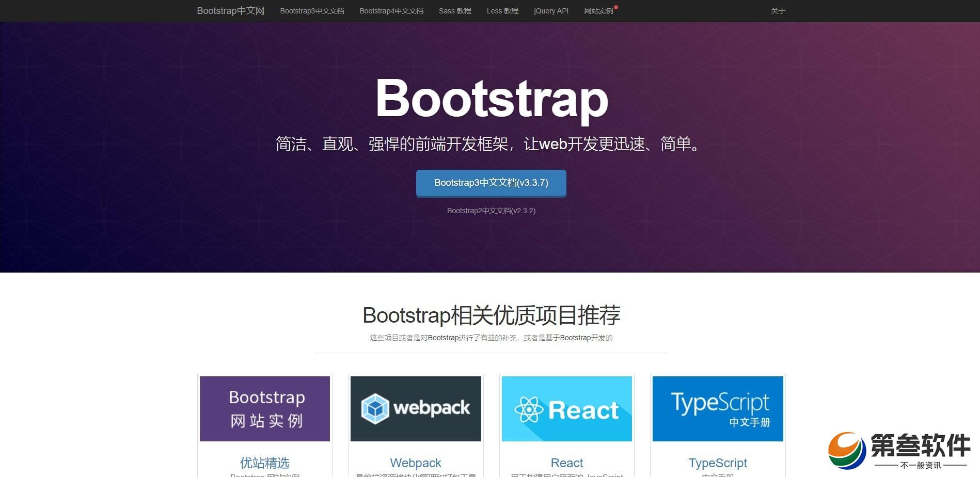The image size is (980, 477).
Task: Open the 优站精选 title link
Action: pos(265,463)
